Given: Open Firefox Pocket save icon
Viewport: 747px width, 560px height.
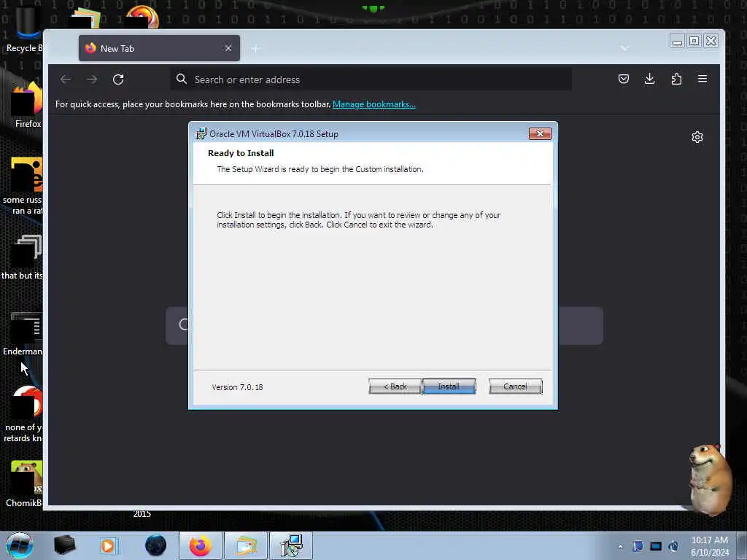Looking at the screenshot, I should [x=624, y=79].
